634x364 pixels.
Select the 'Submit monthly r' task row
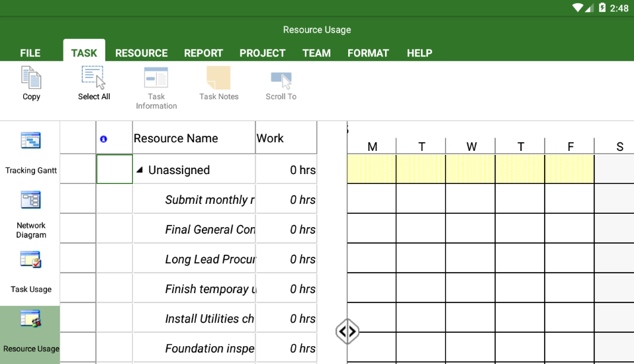click(194, 199)
